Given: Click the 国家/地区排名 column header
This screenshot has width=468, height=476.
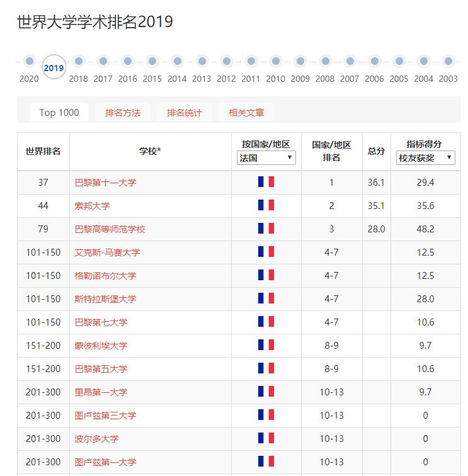Looking at the screenshot, I should 332,151.
